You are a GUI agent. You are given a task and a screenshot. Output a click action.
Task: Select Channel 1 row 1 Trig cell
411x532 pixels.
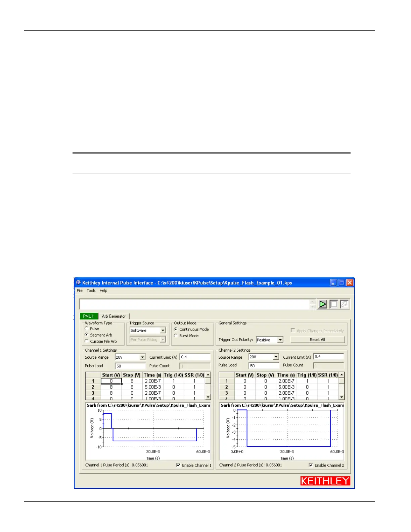(174, 381)
